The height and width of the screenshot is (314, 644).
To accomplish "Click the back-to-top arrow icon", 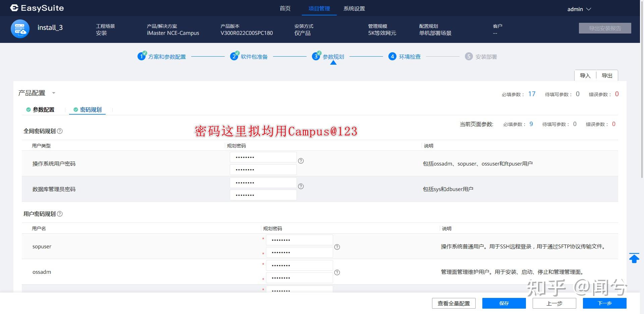I will point(634,258).
